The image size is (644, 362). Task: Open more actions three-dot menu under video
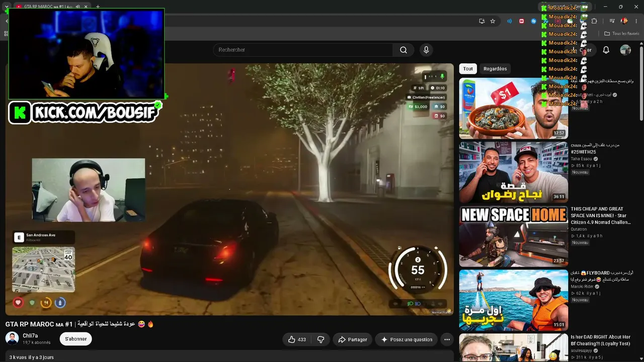447,339
